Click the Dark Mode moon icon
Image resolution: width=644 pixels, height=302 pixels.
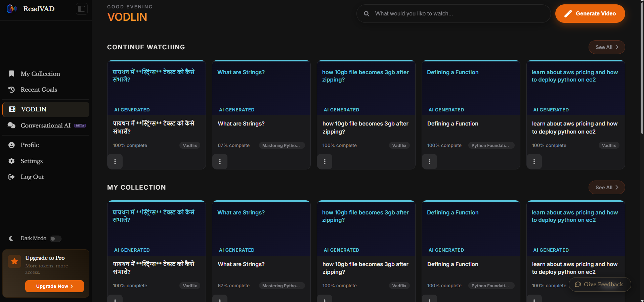[11, 239]
